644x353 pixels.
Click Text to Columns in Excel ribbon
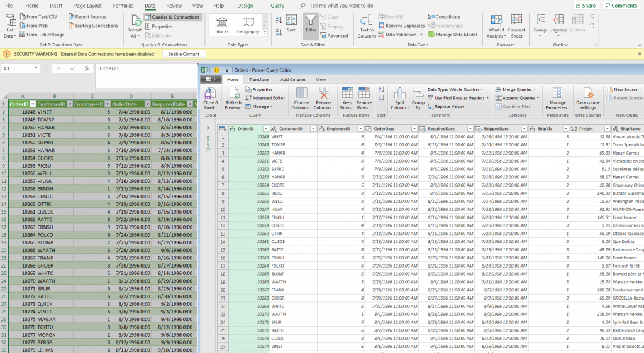[x=367, y=25]
